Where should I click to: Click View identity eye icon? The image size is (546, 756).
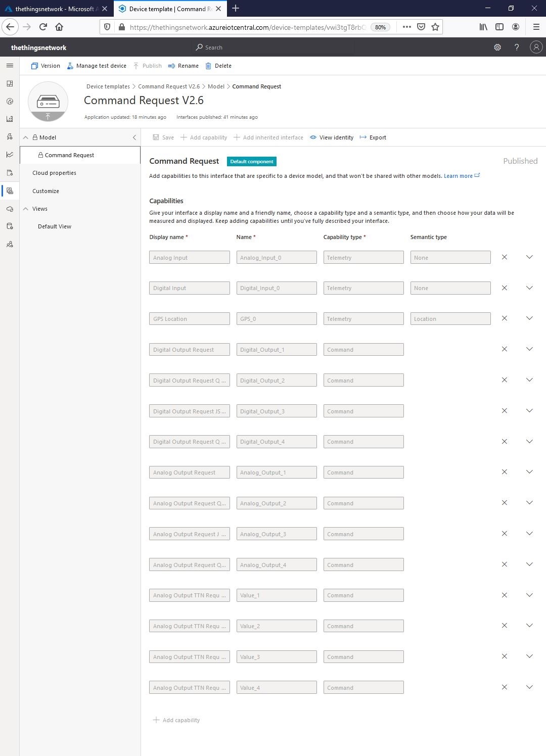(x=313, y=137)
